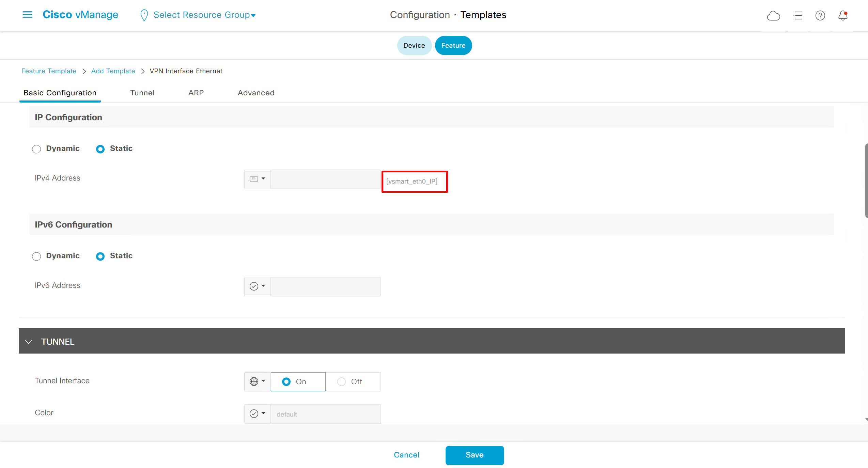Turn Tunnel Interface Off
The height and width of the screenshot is (468, 868).
[x=342, y=382]
